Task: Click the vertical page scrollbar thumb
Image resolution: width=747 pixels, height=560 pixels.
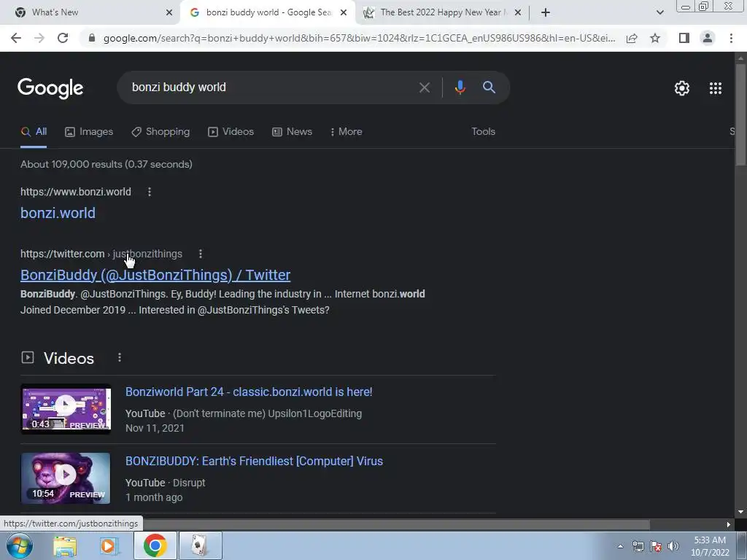Action: point(740,114)
